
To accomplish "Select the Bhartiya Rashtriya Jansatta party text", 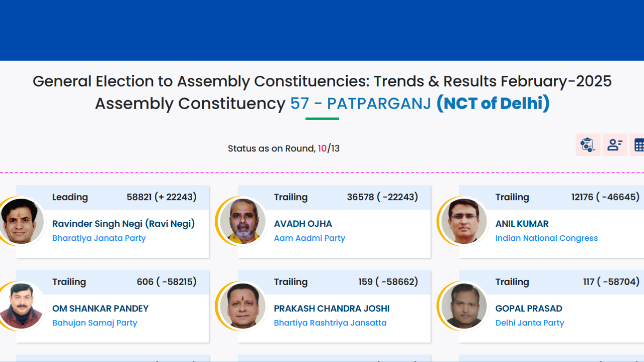I will 330,323.
